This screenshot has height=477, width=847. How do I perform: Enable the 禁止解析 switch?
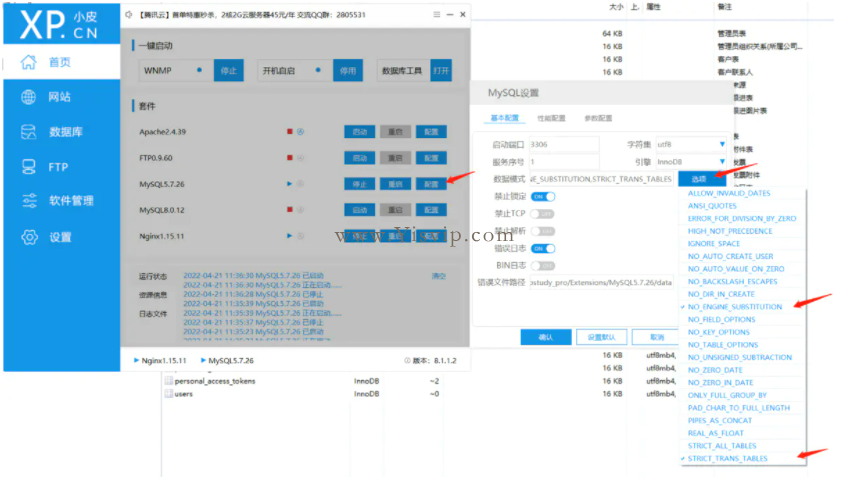pos(542,231)
